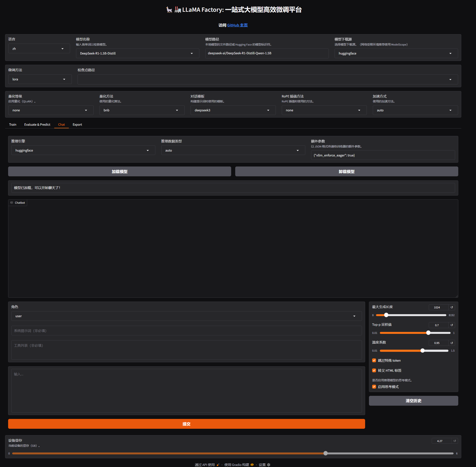This screenshot has width=476, height=467.
Task: Switch to the Evaluate & Predict tab
Action: click(x=37, y=125)
